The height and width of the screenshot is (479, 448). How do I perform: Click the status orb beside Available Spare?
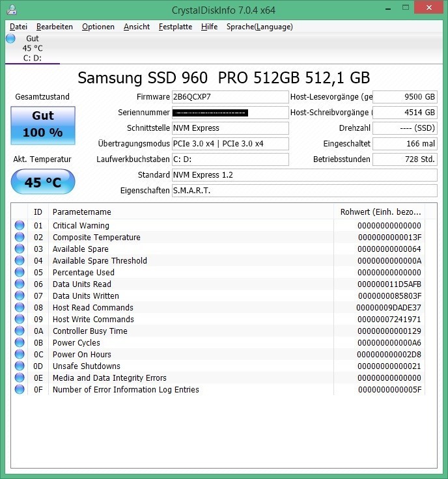point(20,249)
